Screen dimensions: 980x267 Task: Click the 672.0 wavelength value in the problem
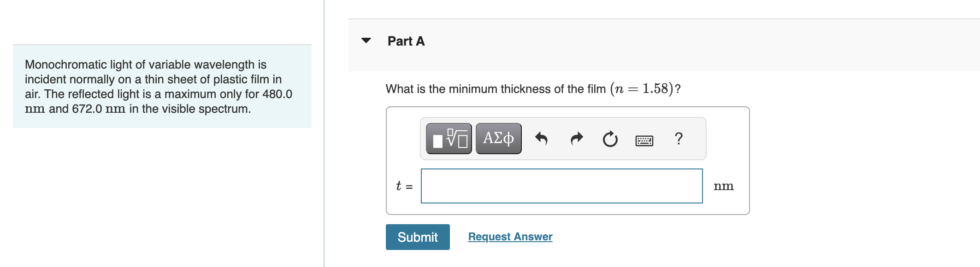tap(87, 109)
